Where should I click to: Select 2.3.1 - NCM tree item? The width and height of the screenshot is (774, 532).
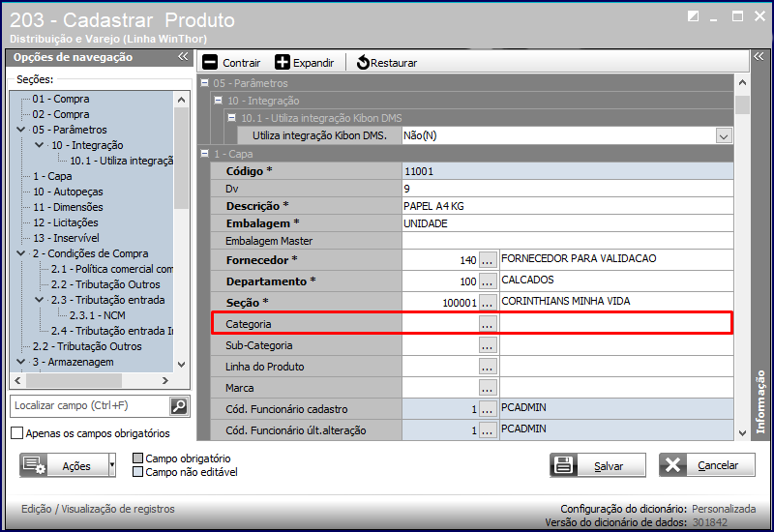[98, 315]
